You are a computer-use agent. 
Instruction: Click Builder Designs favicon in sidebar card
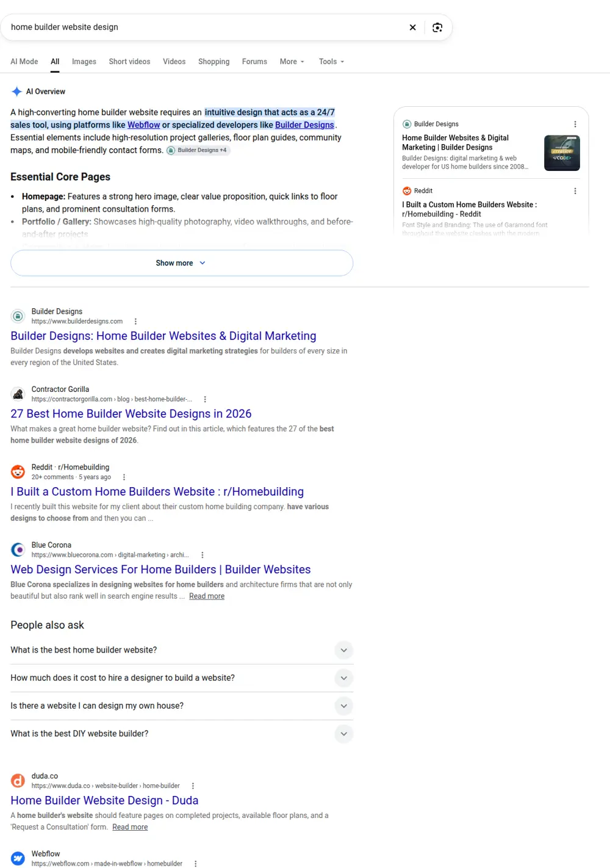407,124
